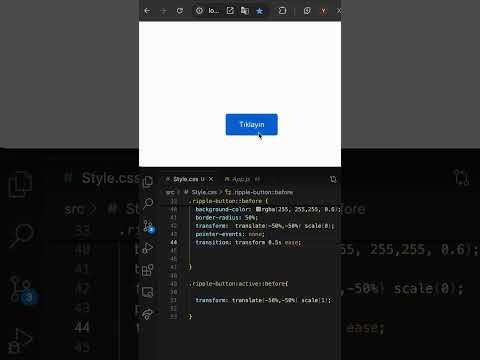
Task: Open site information icon in address bar
Action: point(199,11)
